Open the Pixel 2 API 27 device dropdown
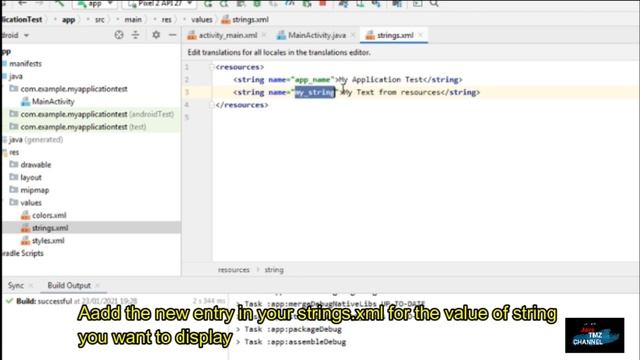The image size is (640, 360). (x=159, y=4)
